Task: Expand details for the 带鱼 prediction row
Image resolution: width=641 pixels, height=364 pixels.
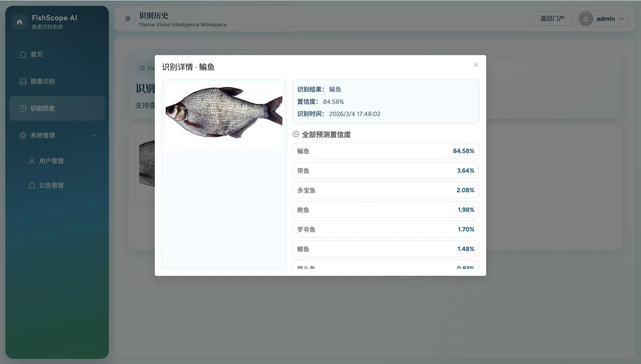Action: coord(385,170)
